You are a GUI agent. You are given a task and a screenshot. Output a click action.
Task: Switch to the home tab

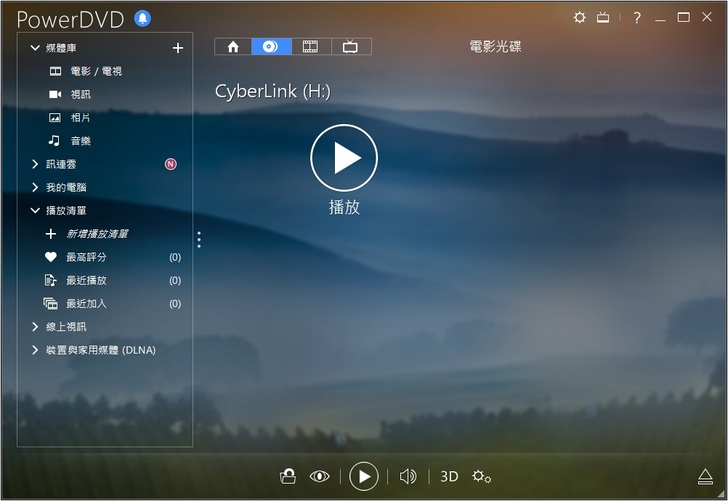pyautogui.click(x=233, y=46)
